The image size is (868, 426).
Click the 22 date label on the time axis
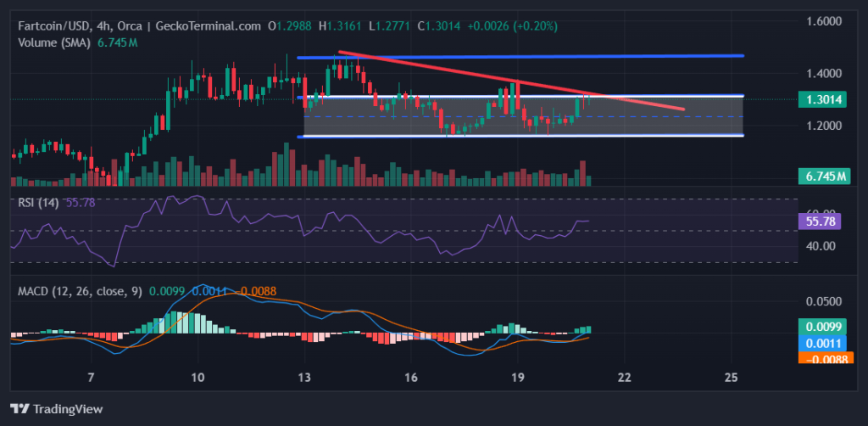626,378
